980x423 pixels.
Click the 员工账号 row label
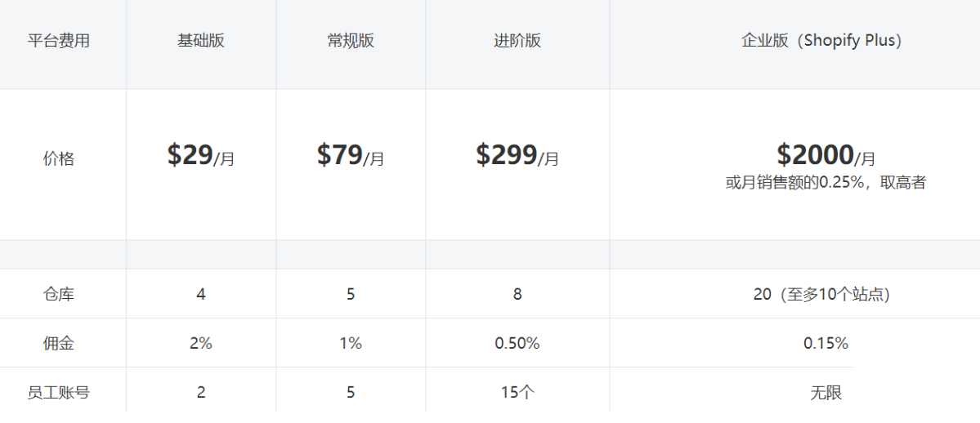[59, 392]
